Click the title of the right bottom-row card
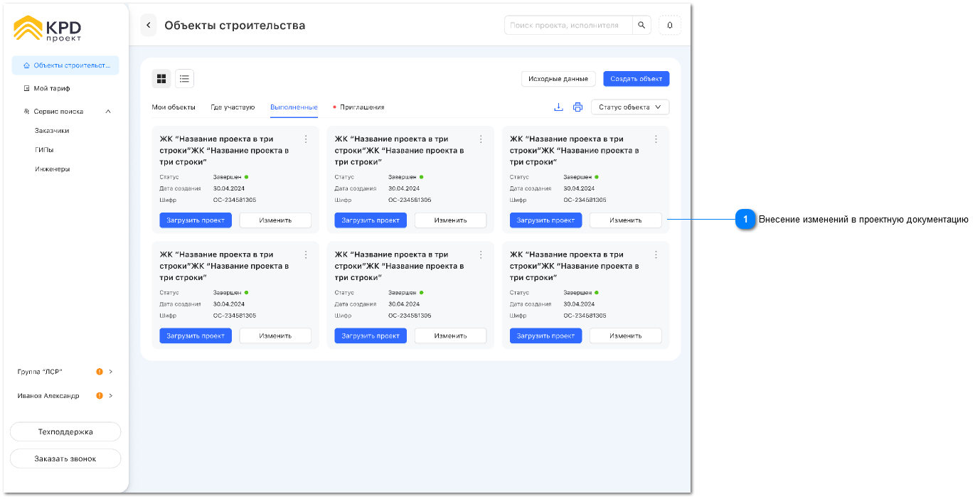 click(x=575, y=266)
